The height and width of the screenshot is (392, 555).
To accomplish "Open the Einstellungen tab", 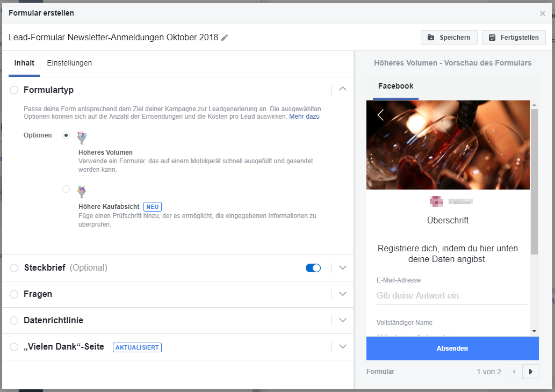I will click(69, 63).
